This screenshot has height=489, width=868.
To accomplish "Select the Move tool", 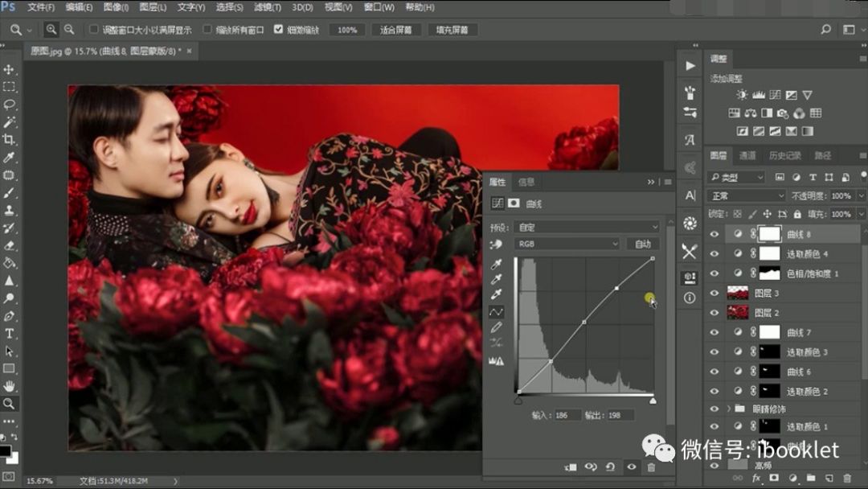I will pyautogui.click(x=10, y=70).
